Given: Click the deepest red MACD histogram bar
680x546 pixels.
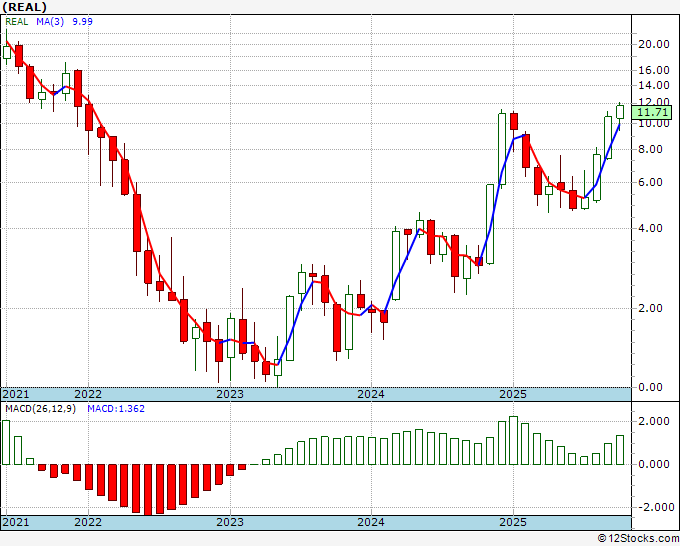Looking at the screenshot, I should [148, 490].
